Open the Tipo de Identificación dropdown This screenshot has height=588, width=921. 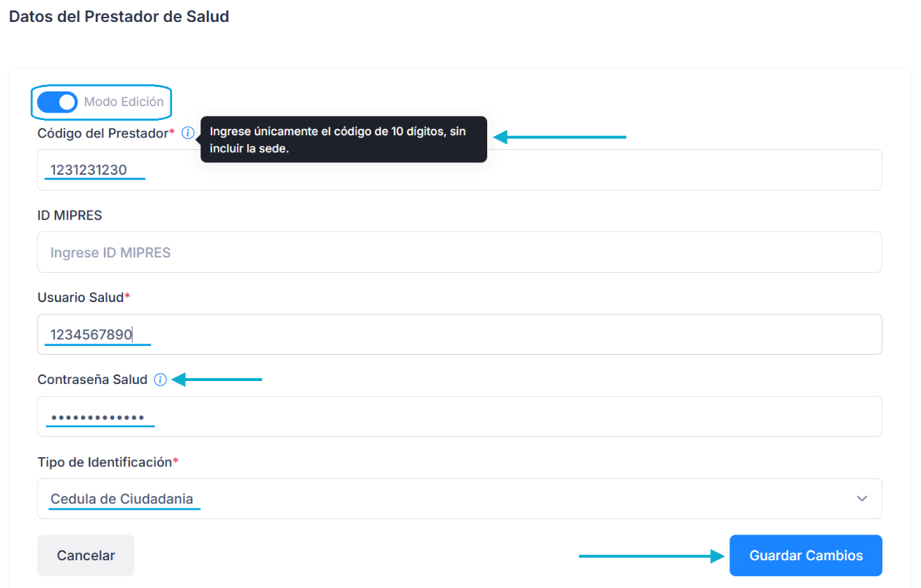[459, 499]
